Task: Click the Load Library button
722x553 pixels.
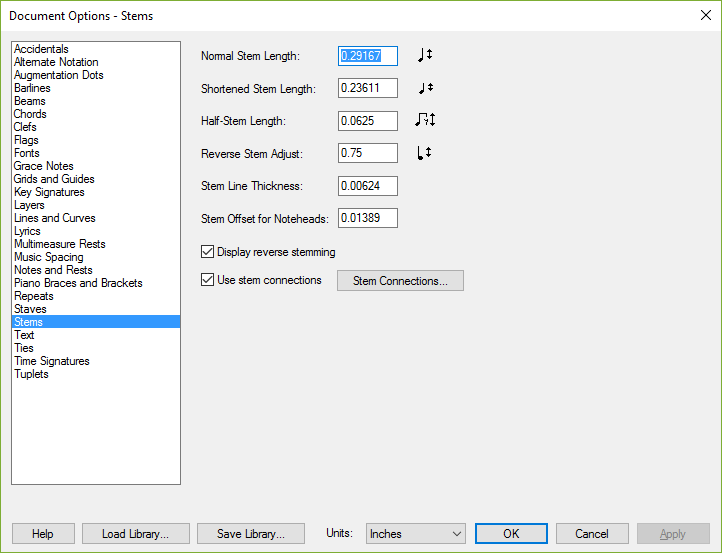Action: [136, 534]
